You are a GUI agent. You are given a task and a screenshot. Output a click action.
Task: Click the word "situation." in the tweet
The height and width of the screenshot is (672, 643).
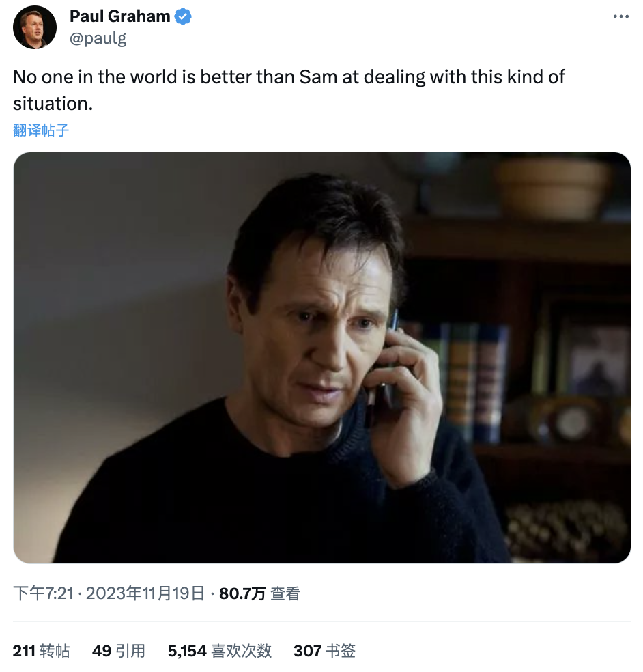click(x=52, y=103)
